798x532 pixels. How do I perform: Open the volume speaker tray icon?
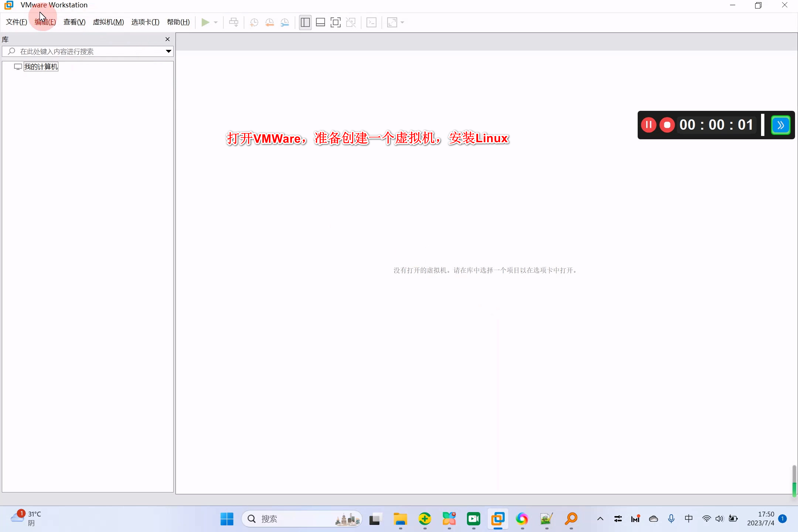719,519
